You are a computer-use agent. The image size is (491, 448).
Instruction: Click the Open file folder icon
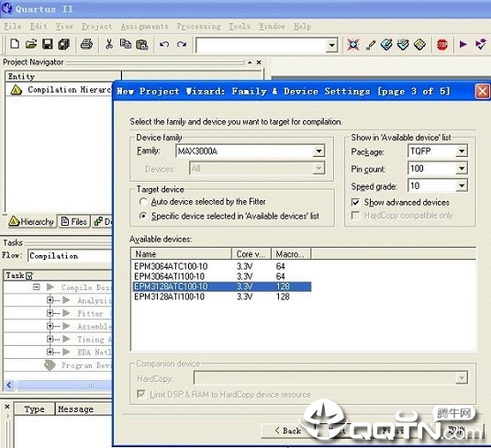pos(31,44)
